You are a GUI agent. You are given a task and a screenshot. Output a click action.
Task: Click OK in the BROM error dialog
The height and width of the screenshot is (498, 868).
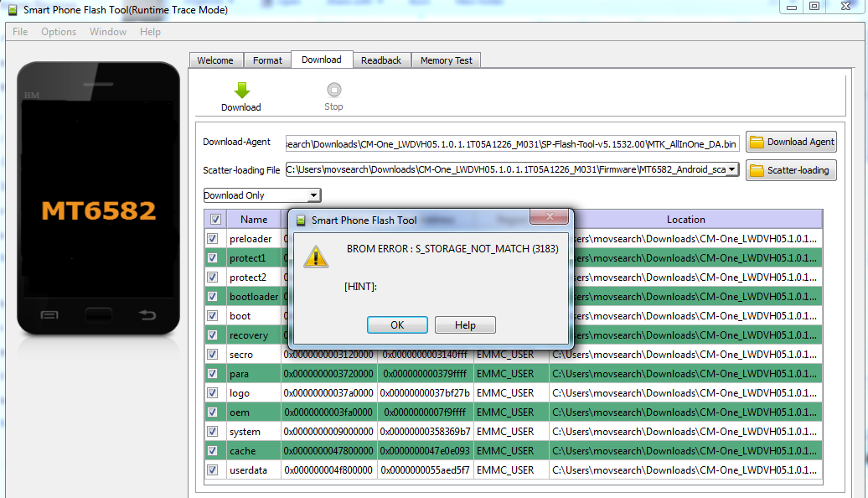point(397,325)
